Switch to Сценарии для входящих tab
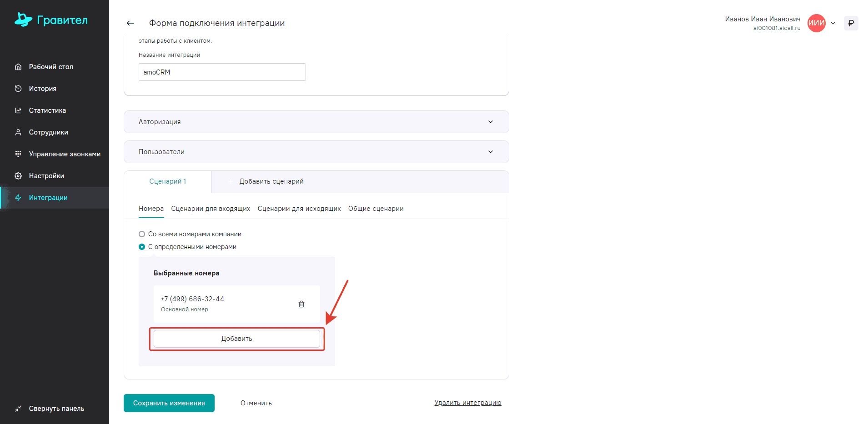The height and width of the screenshot is (424, 868). point(211,209)
